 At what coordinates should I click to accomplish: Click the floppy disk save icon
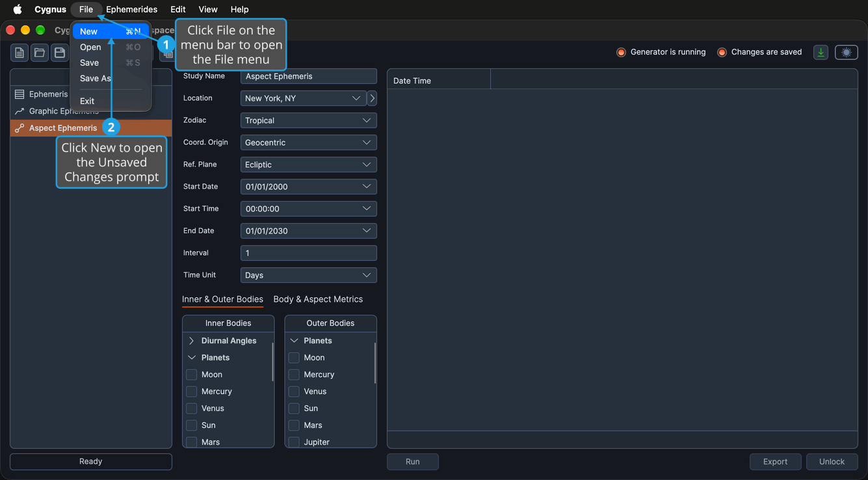tap(60, 53)
